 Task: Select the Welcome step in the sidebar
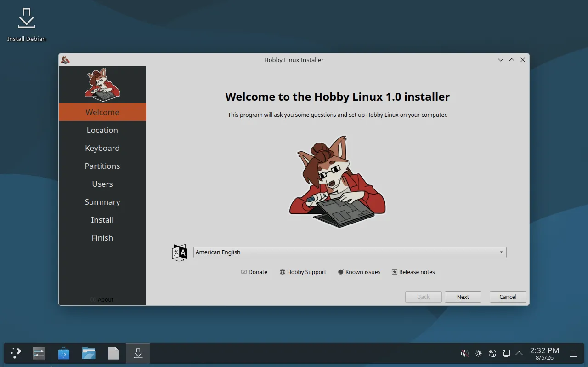coord(102,112)
